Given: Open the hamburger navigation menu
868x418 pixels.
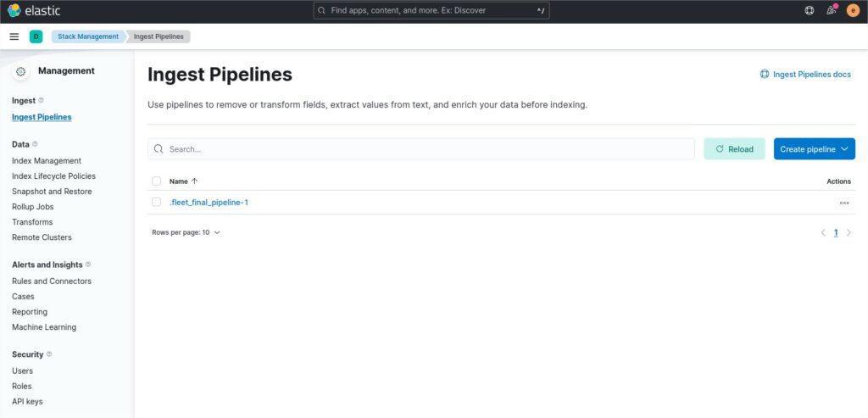Looking at the screenshot, I should tap(14, 36).
